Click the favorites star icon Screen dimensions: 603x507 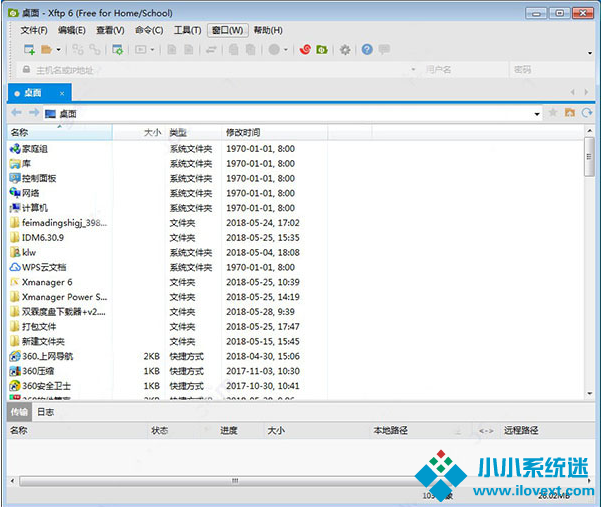[553, 113]
